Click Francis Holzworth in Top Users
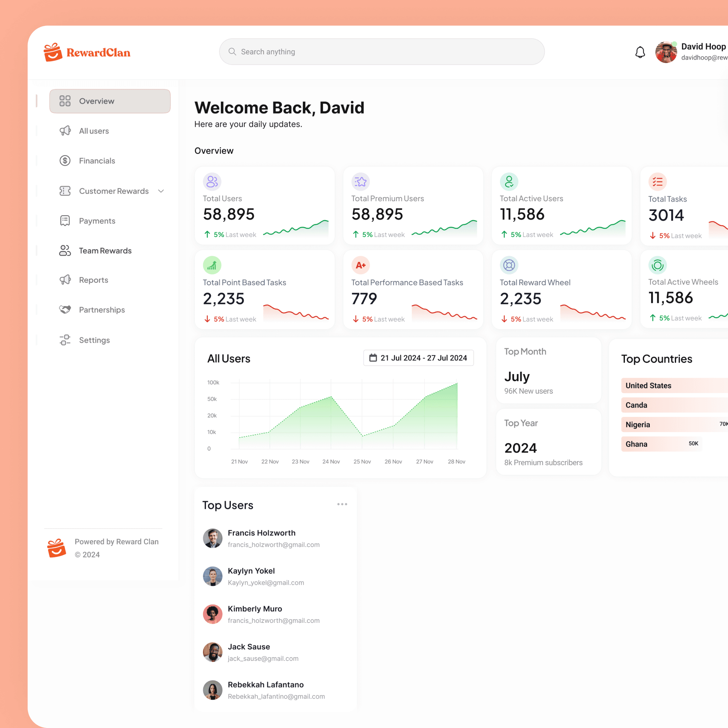Image resolution: width=728 pixels, height=728 pixels. pos(262,533)
